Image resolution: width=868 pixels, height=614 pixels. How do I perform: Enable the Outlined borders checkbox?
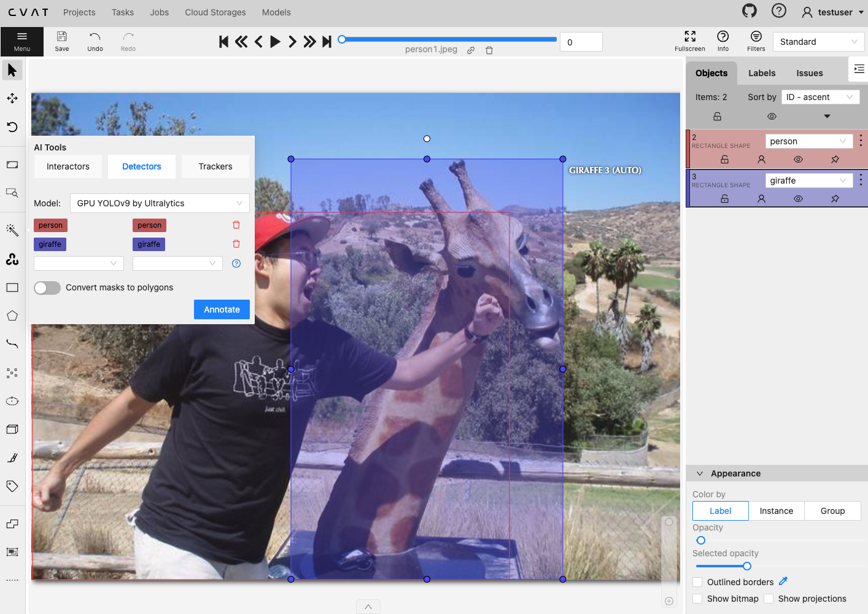coord(698,582)
